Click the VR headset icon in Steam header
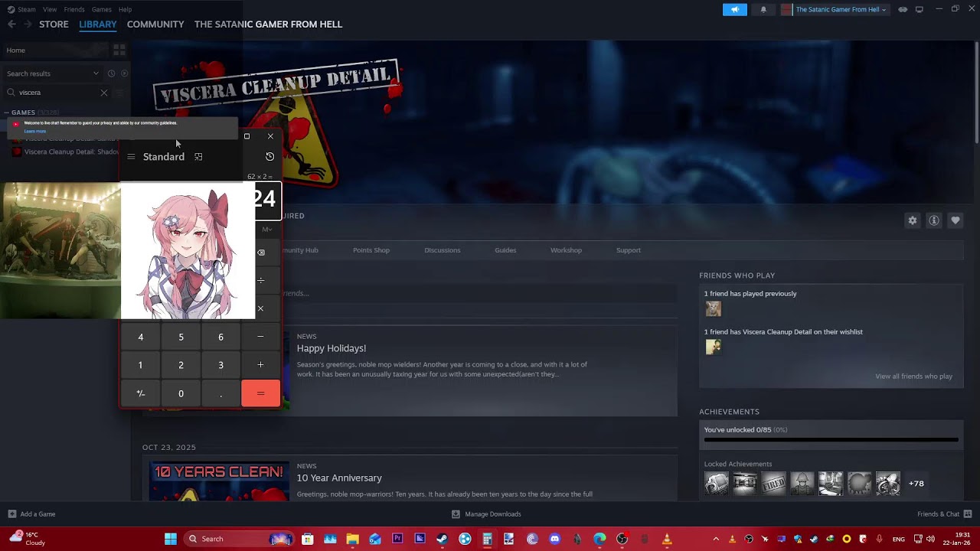This screenshot has width=980, height=551. 903,9
